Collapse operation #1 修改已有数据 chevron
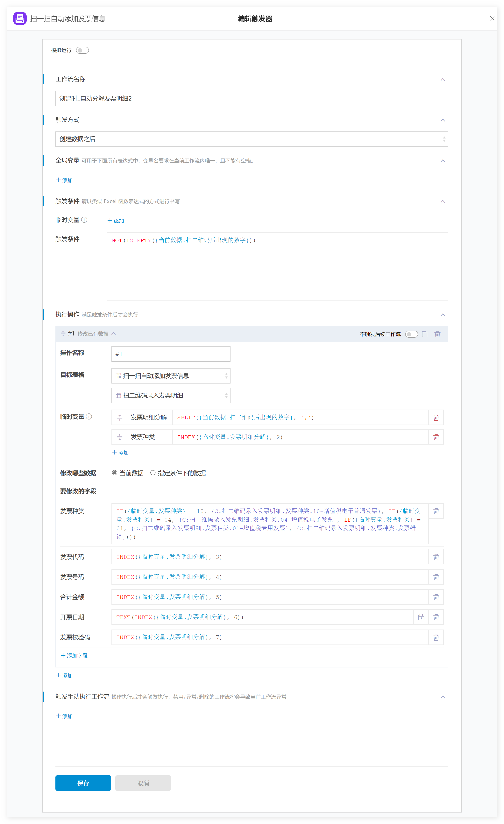Viewport: 504px width, 824px height. tap(114, 334)
